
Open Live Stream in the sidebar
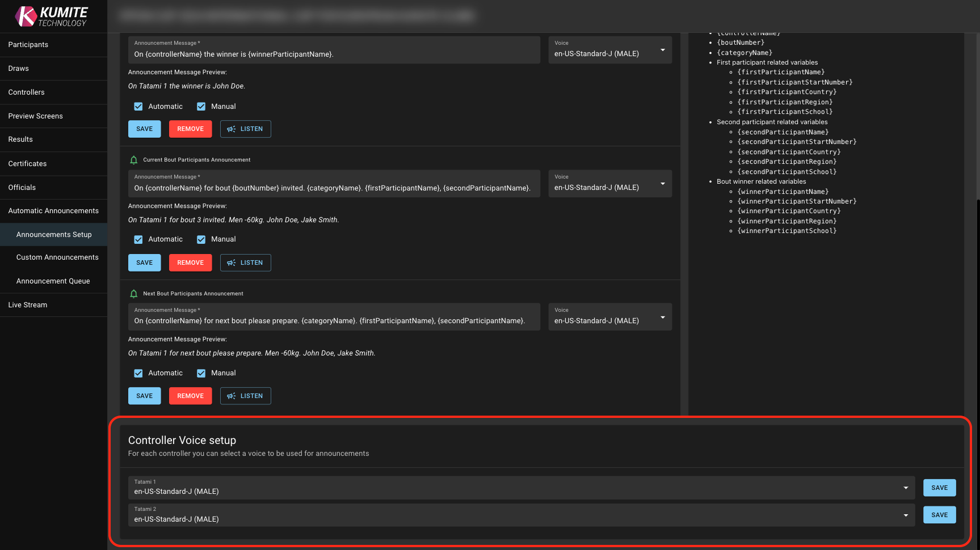tap(53, 305)
